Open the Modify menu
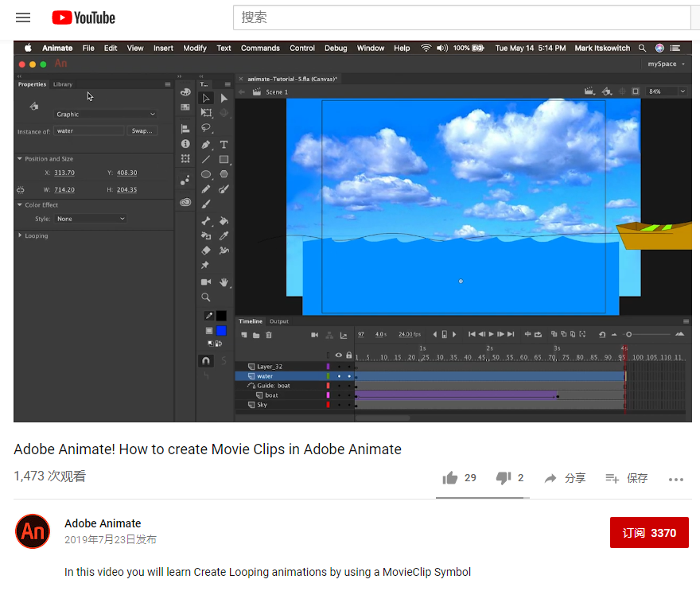Image resolution: width=700 pixels, height=591 pixels. (x=195, y=48)
